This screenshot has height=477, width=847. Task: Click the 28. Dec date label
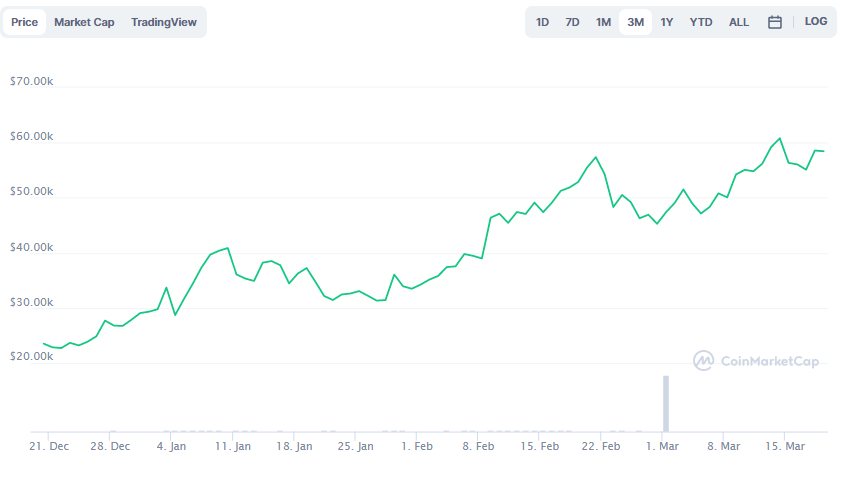110,446
